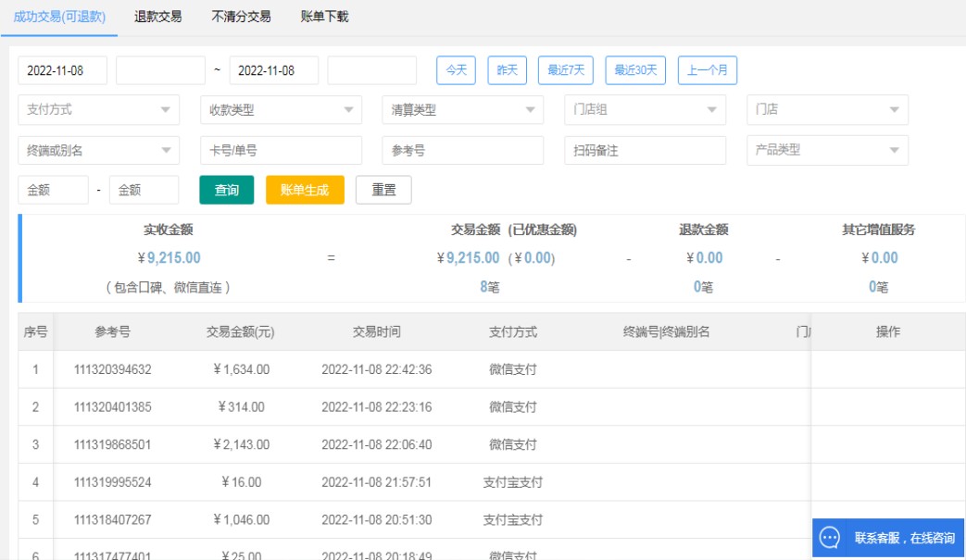Choose the 最近7天 date range

[x=566, y=70]
